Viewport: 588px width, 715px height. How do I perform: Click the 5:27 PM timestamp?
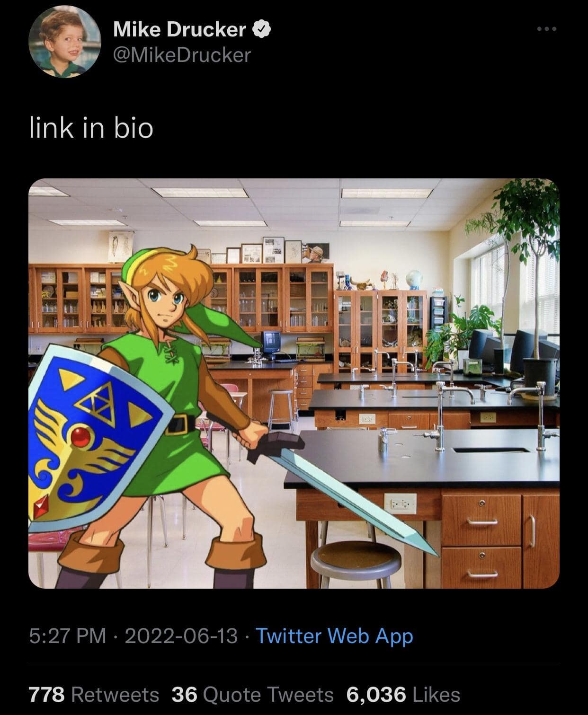[68, 636]
